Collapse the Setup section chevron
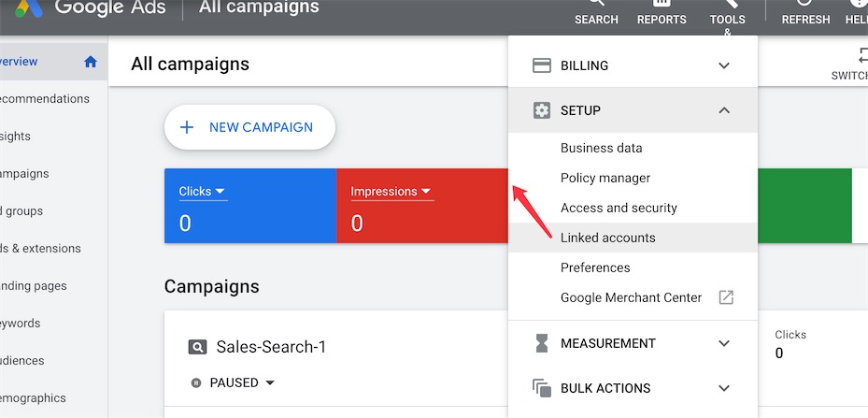This screenshot has width=868, height=418. (x=724, y=109)
